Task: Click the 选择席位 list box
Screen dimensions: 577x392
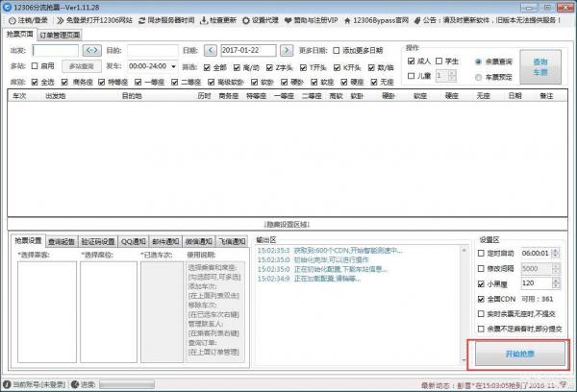Action: (109, 312)
